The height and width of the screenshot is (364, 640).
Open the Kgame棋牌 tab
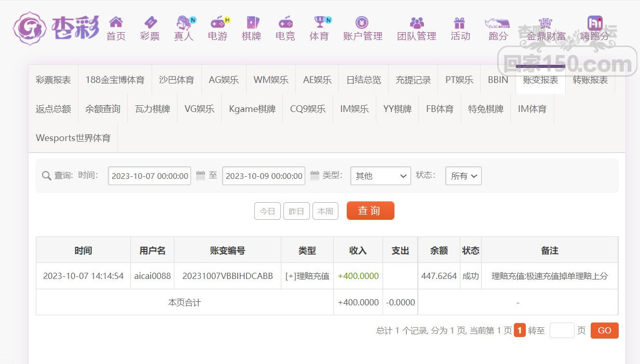point(252,109)
